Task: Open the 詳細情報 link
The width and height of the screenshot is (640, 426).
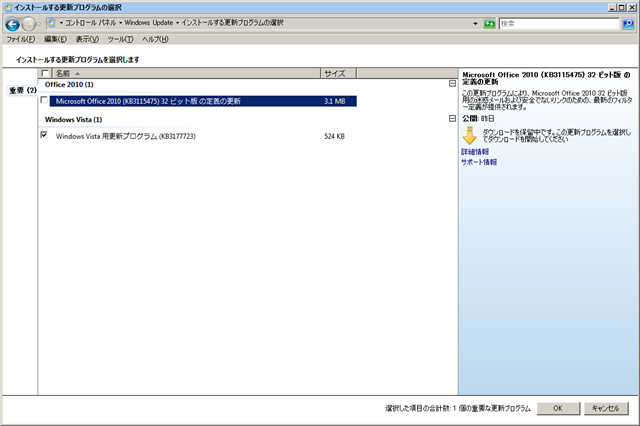Action: coord(475,152)
